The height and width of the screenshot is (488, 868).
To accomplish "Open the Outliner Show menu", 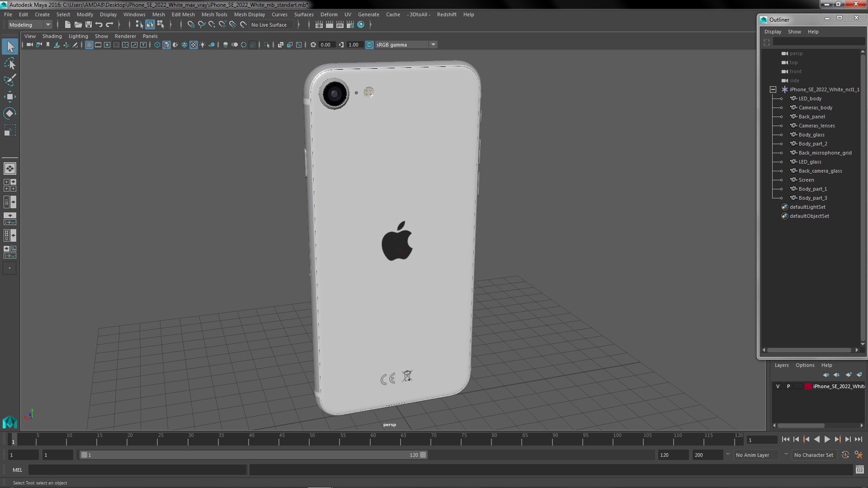I will (794, 32).
